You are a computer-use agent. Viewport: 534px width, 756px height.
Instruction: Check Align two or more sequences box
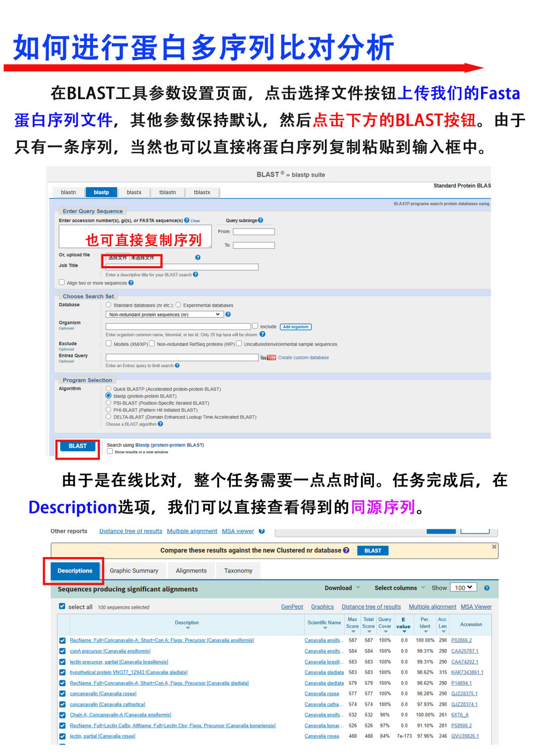[x=62, y=283]
